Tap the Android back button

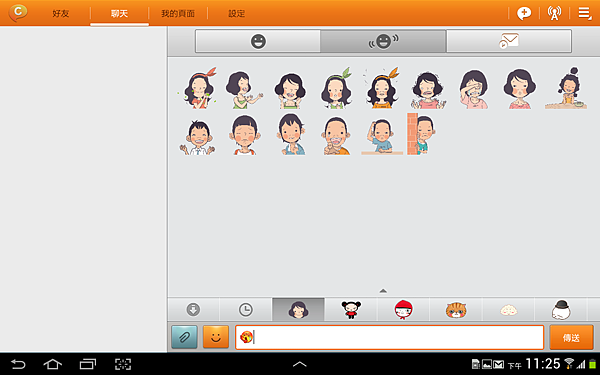tap(18, 364)
